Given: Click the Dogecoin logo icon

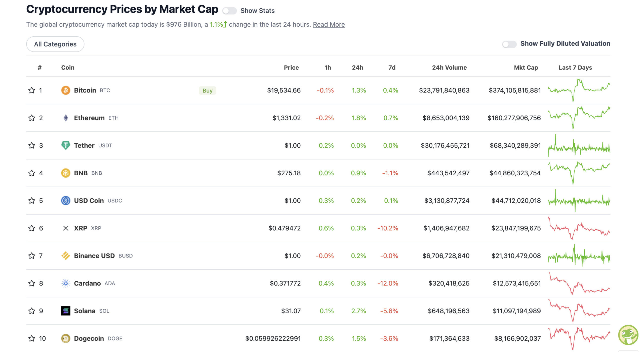Looking at the screenshot, I should click(66, 338).
